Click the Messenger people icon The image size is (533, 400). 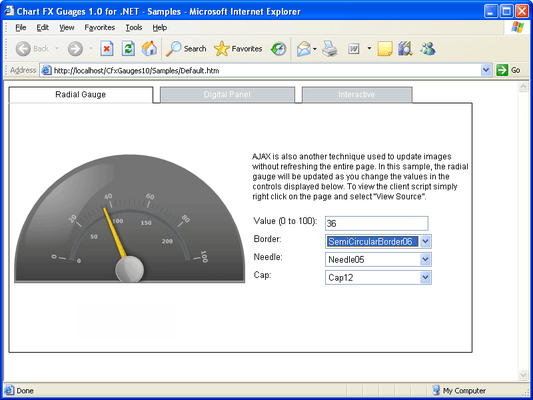428,49
